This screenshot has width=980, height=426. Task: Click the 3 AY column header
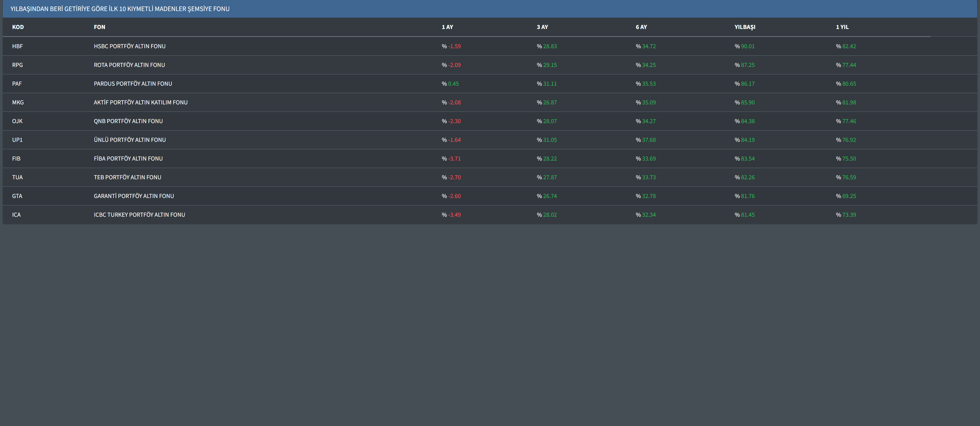pyautogui.click(x=542, y=27)
